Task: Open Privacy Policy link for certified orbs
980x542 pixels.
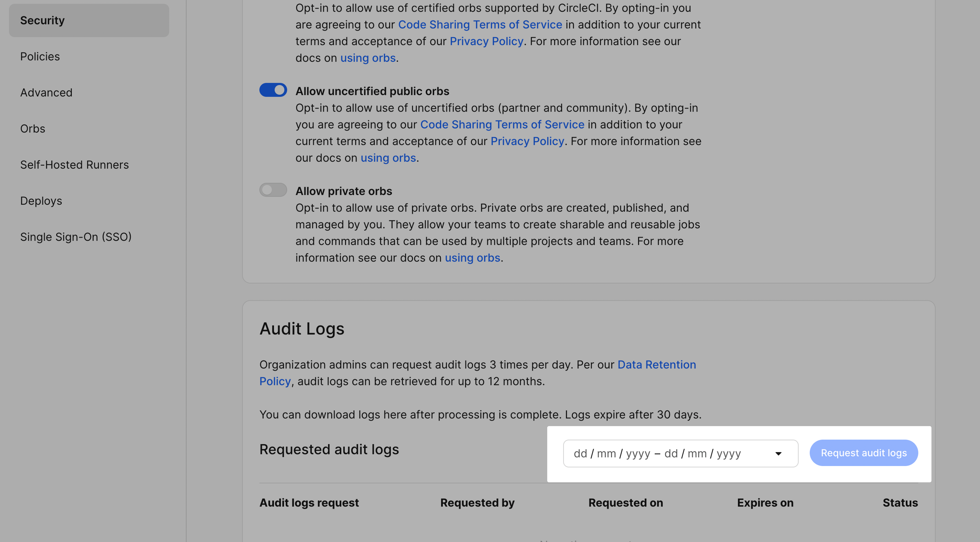Action: [486, 42]
